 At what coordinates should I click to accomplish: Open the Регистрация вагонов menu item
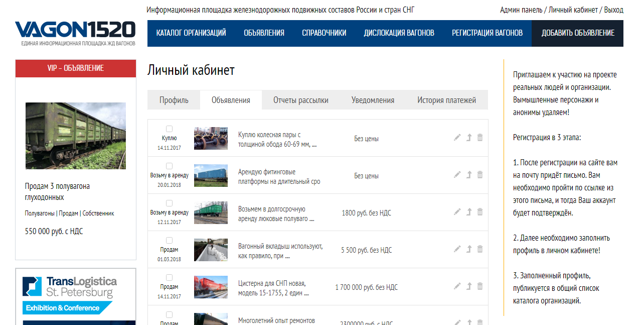coord(487,33)
